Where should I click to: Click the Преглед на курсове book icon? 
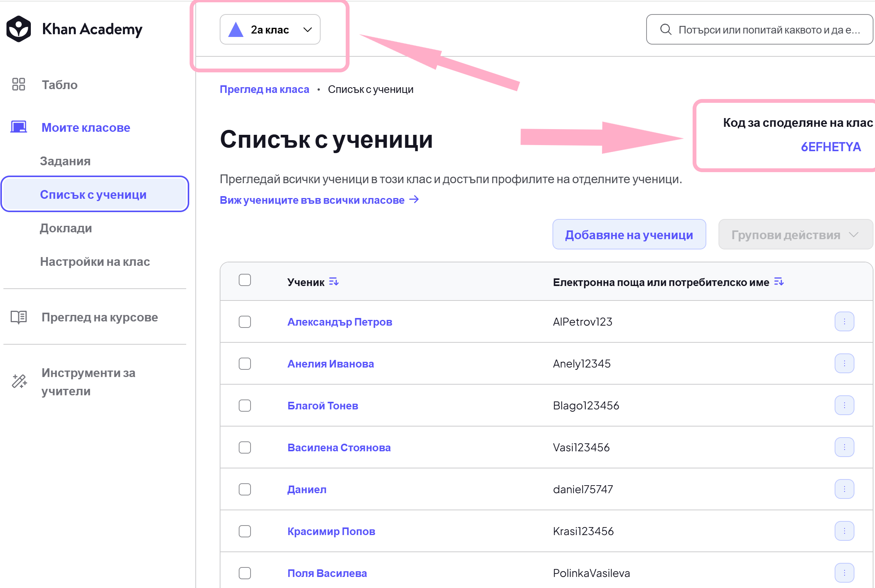(19, 317)
